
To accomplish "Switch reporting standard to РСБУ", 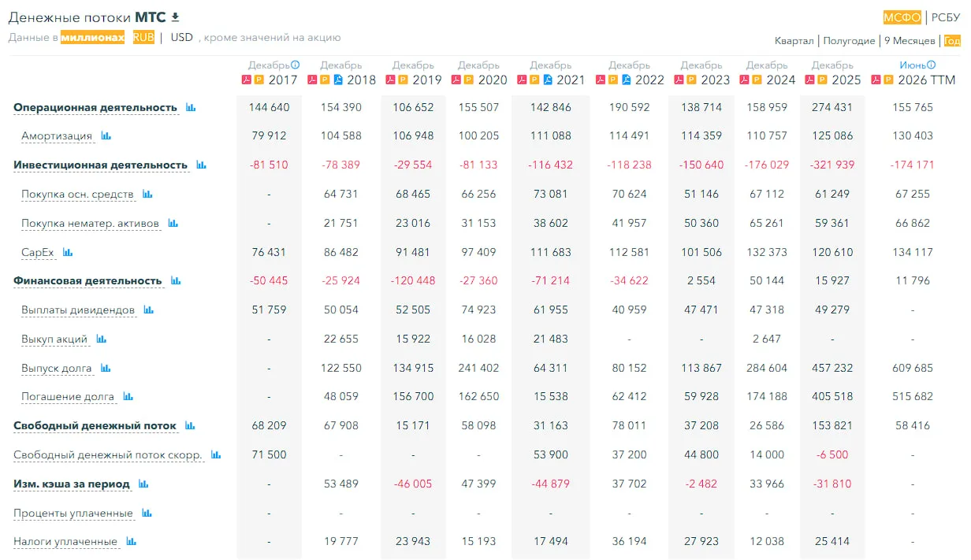I will [946, 17].
